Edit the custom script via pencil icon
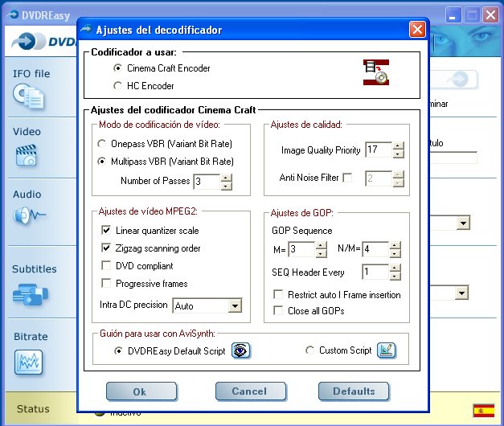 [387, 350]
